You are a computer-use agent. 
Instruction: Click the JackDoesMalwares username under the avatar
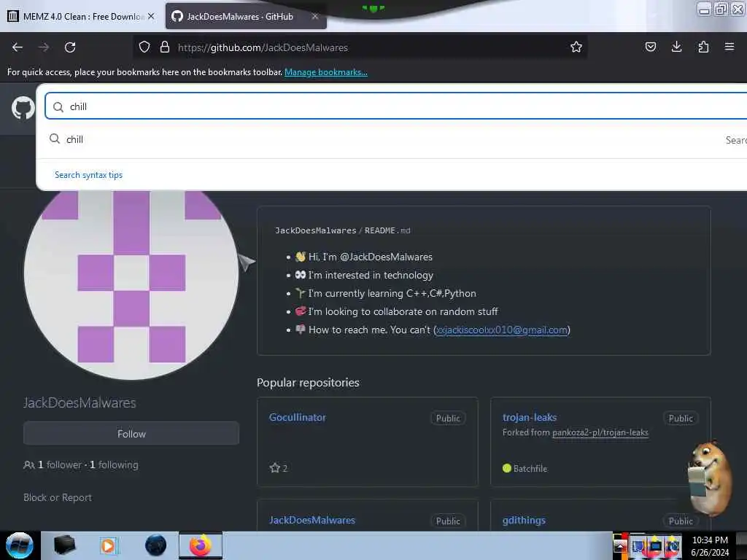coord(80,402)
